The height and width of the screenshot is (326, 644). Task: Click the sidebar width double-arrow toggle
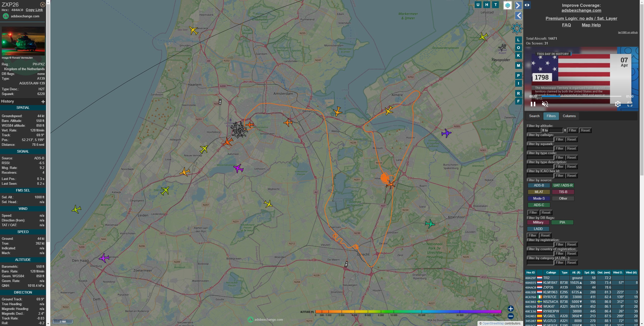coord(527,5)
